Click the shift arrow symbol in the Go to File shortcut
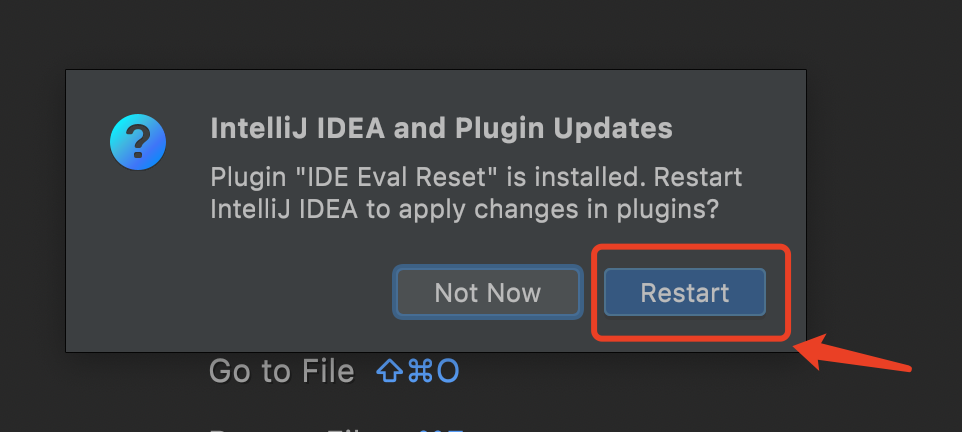The width and height of the screenshot is (962, 432). click(x=390, y=371)
